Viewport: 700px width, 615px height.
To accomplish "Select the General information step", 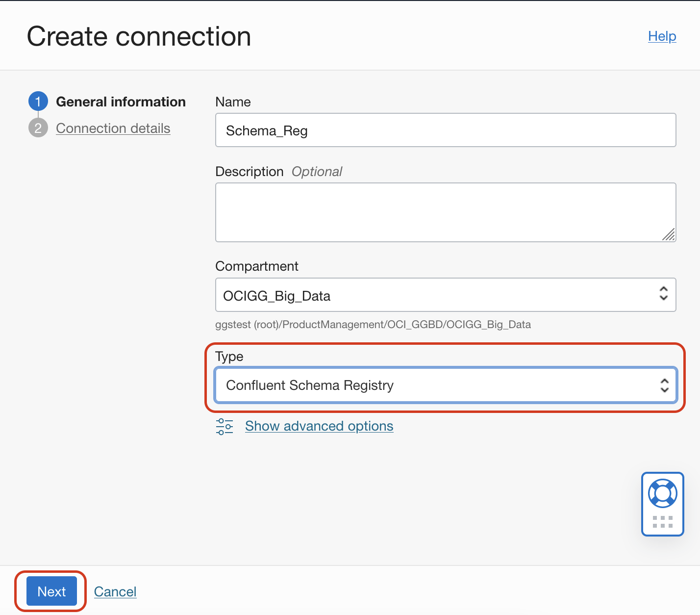I will coord(121,102).
